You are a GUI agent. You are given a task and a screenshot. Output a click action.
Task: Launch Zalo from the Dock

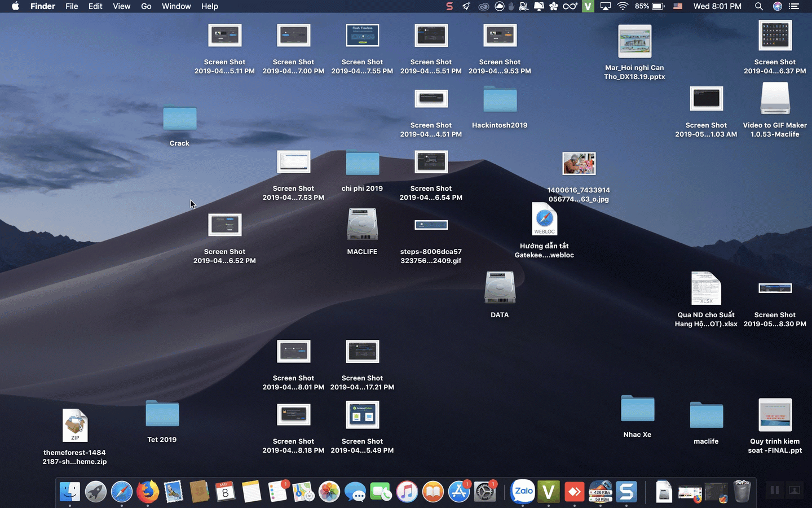pyautogui.click(x=523, y=492)
